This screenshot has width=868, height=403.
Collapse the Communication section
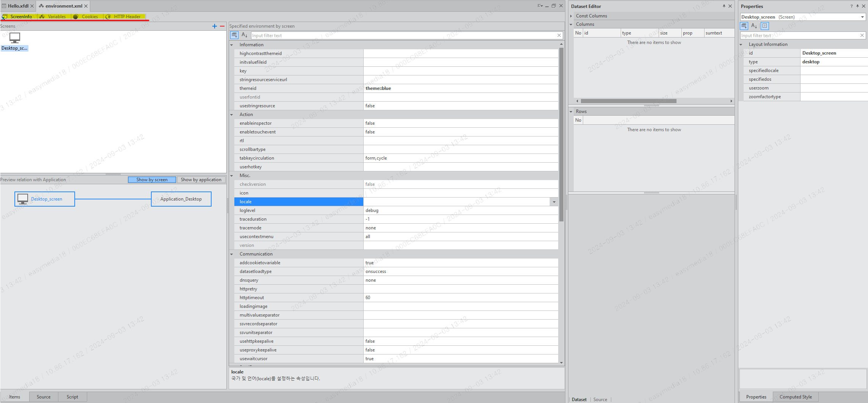pos(232,254)
